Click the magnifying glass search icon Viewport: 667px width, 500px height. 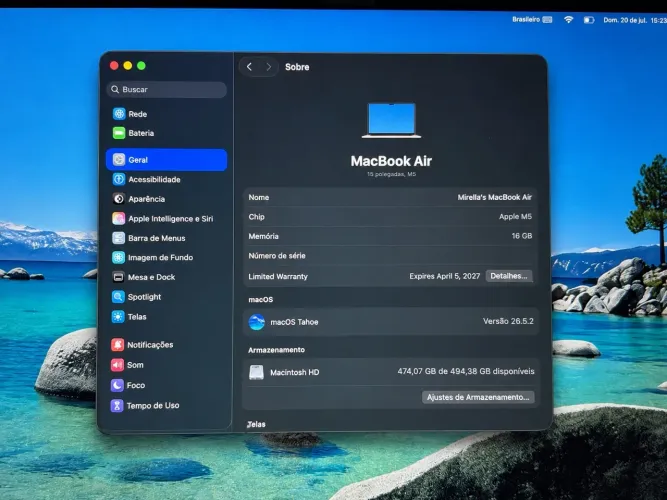click(x=115, y=89)
